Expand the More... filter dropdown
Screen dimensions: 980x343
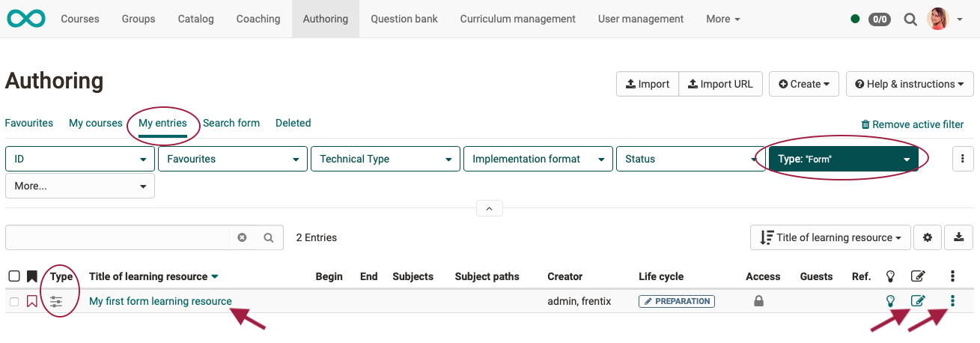80,186
